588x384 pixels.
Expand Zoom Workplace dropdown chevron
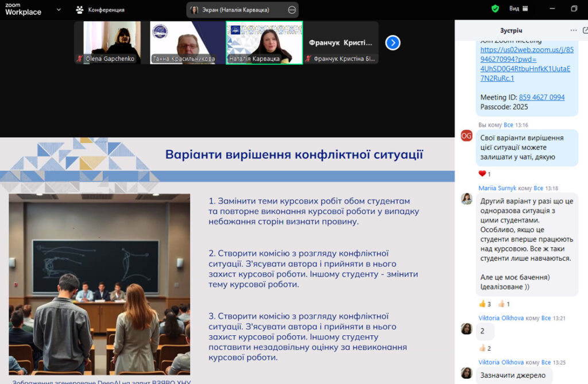pyautogui.click(x=59, y=9)
